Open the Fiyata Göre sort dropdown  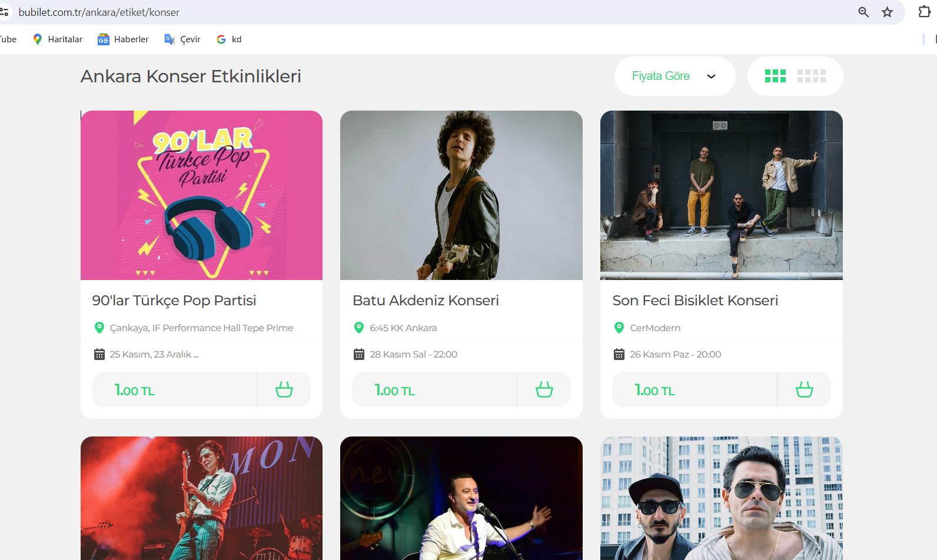coord(674,76)
